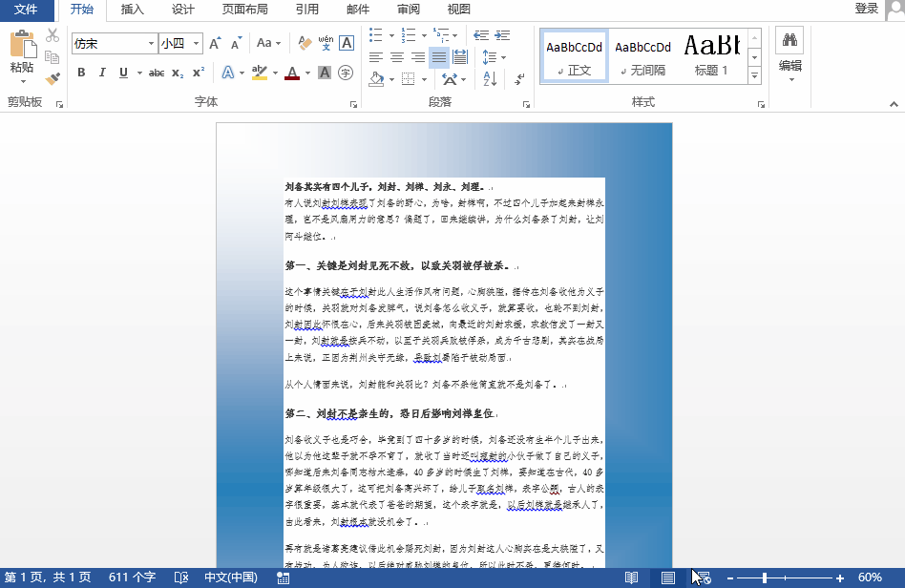The image size is (905, 588).
Task: Switch to Read Mode view
Action: click(631, 577)
